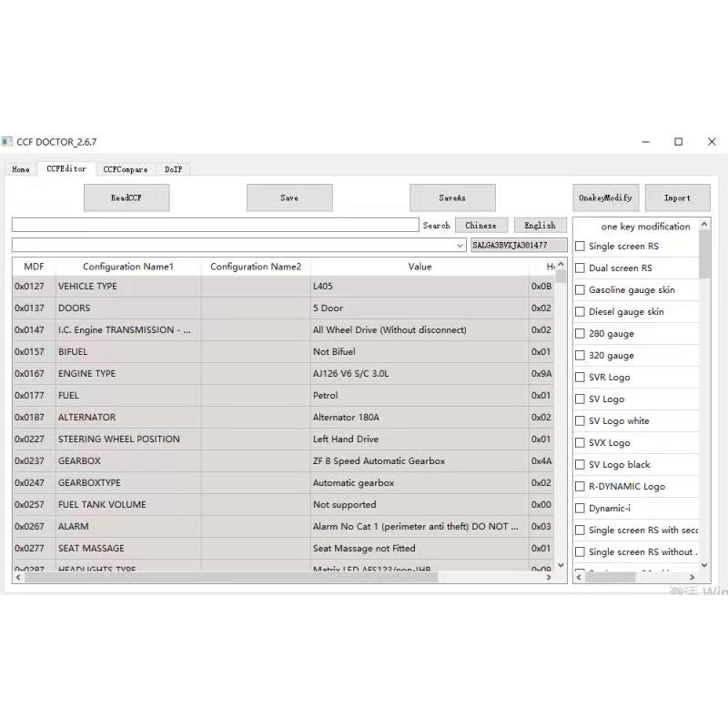Click the table's horizontal scrollbar thumb
The image size is (728, 728).
[x=231, y=577]
